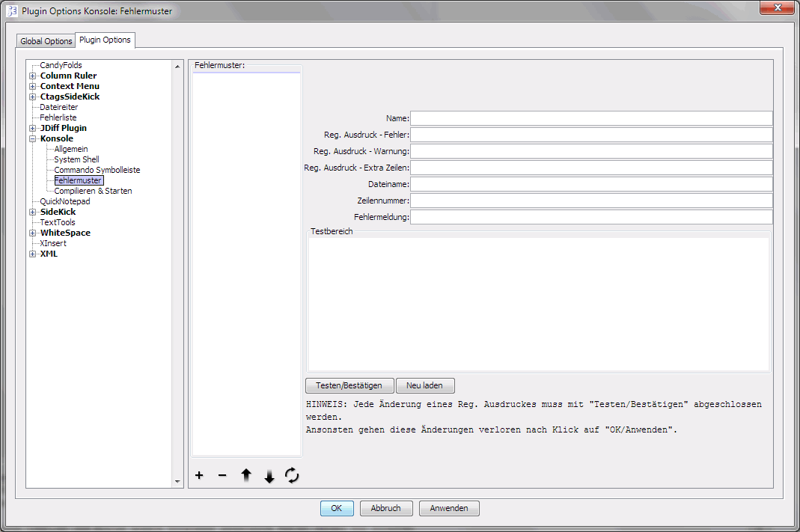800x532 pixels.
Task: Expand the XML tree node
Action: pos(32,254)
